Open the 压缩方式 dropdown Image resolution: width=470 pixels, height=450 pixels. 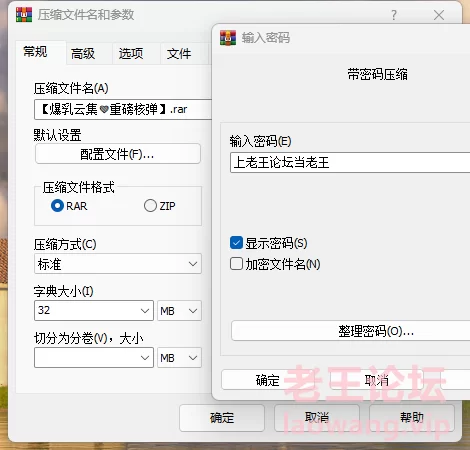118,264
